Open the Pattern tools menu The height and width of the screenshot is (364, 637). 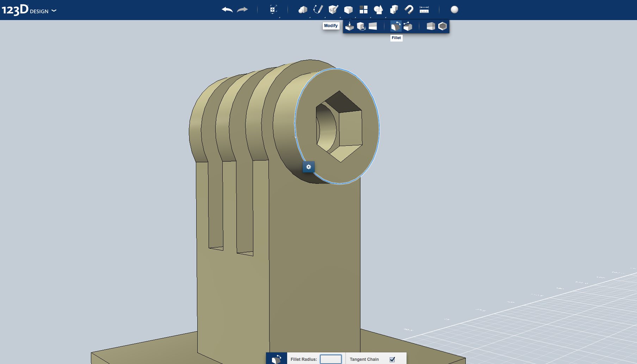[364, 10]
